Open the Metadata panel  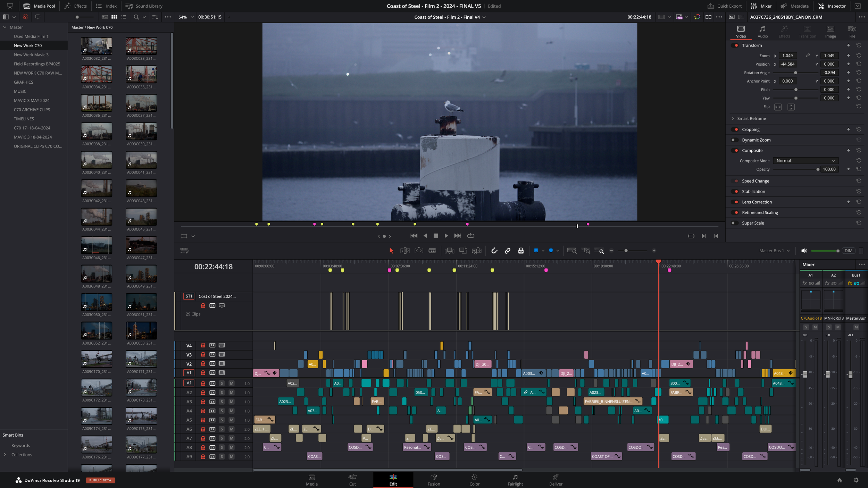[794, 6]
